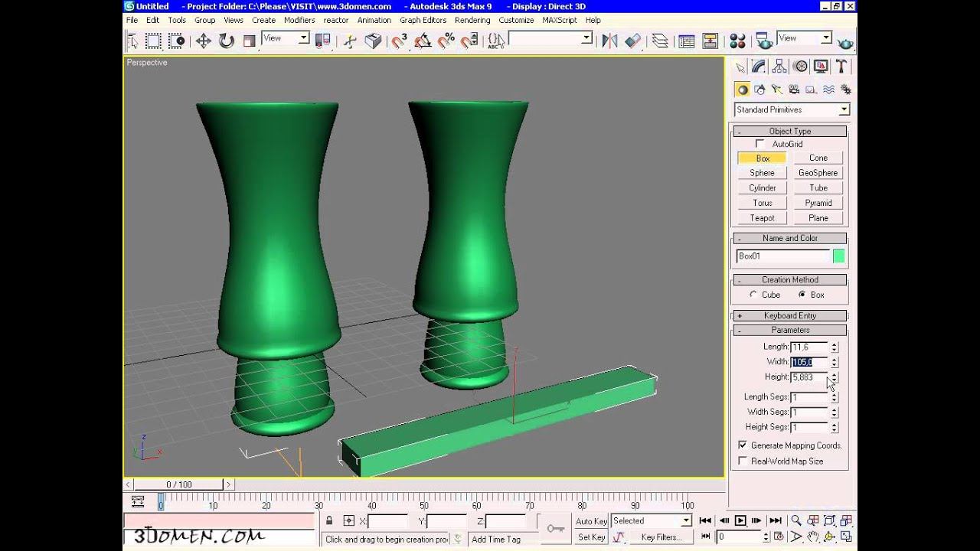Screen dimensions: 980x551
Task: Open the Animation menu
Action: [x=374, y=21]
